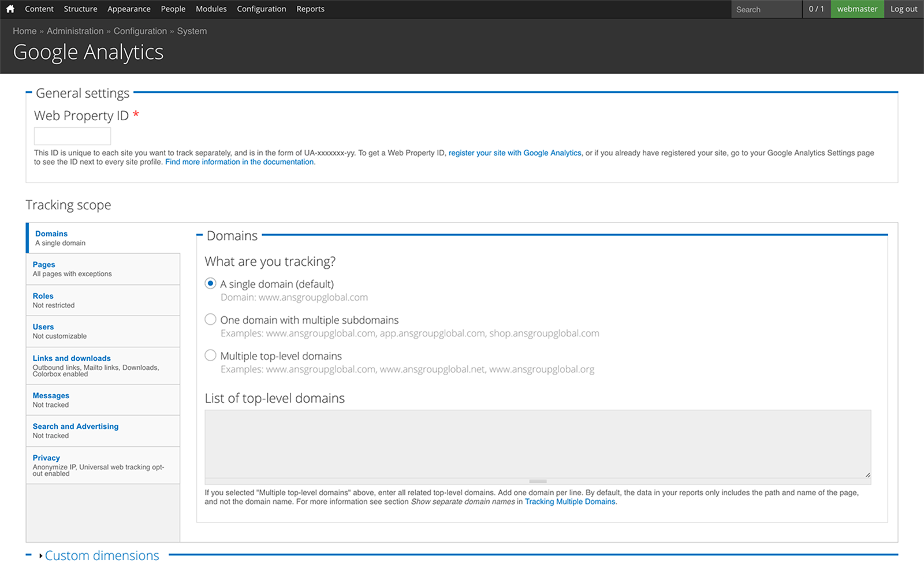Click the home icon in admin toolbar

pos(10,9)
